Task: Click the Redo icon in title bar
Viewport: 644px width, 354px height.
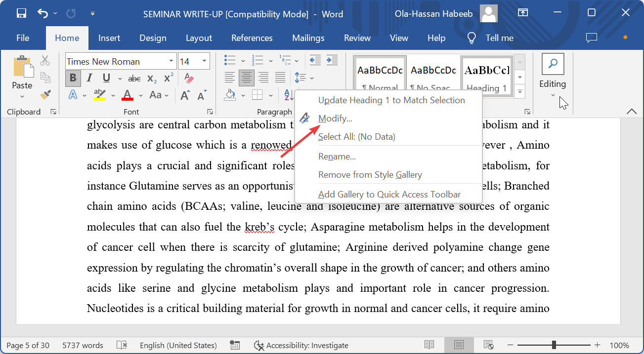Action: click(x=71, y=14)
